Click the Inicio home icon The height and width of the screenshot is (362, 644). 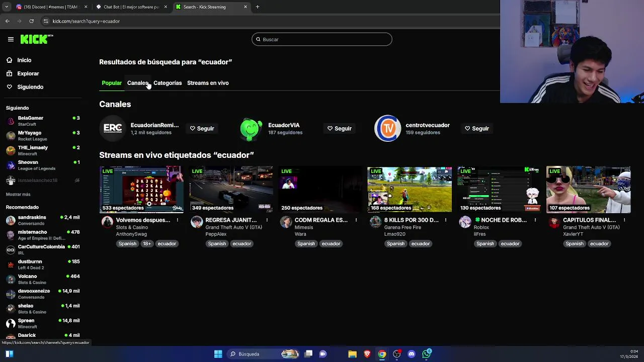9,60
